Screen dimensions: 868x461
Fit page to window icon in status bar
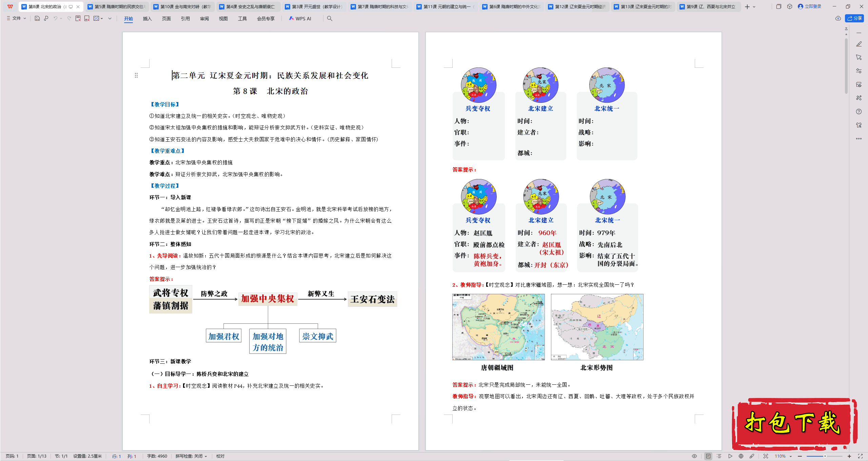pos(766,456)
